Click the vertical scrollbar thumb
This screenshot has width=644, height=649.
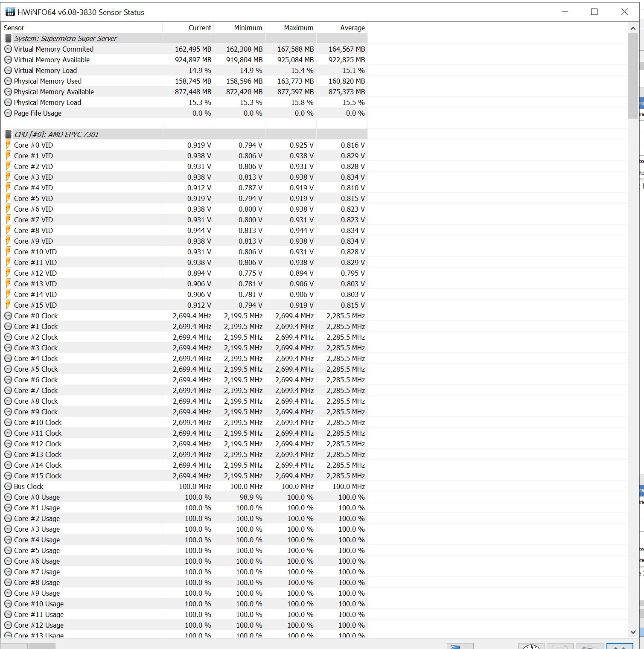point(633,76)
